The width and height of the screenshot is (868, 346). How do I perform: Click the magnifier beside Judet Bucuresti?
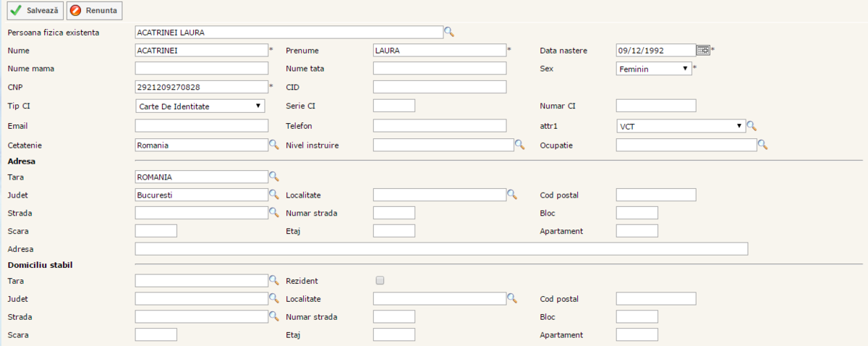[x=274, y=195]
